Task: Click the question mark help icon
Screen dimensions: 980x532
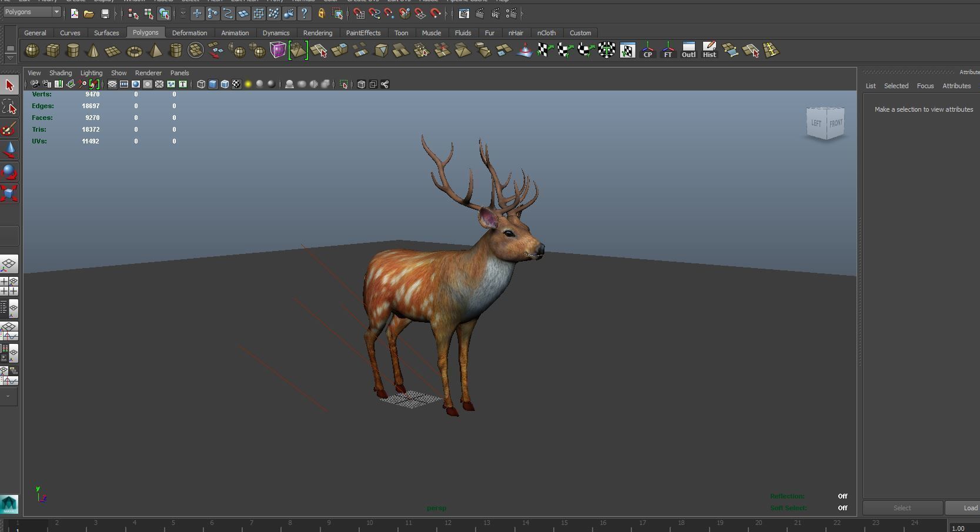Action: (x=304, y=14)
